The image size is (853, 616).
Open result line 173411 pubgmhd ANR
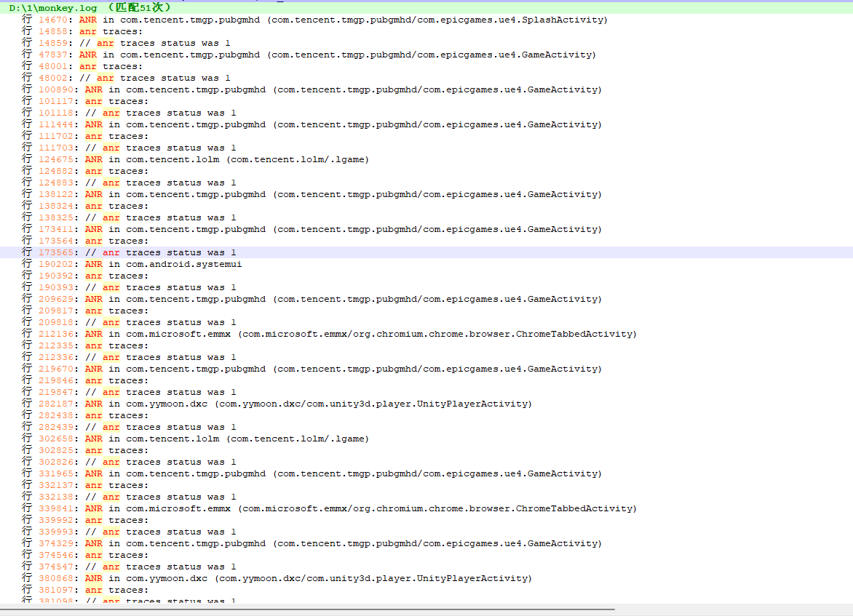[426, 229]
